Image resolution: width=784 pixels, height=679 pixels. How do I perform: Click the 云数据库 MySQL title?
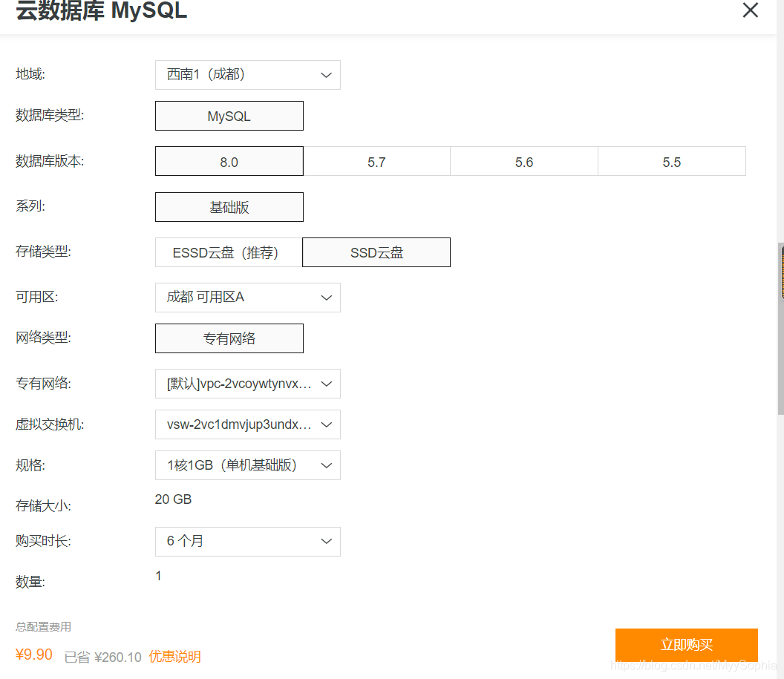tap(102, 10)
